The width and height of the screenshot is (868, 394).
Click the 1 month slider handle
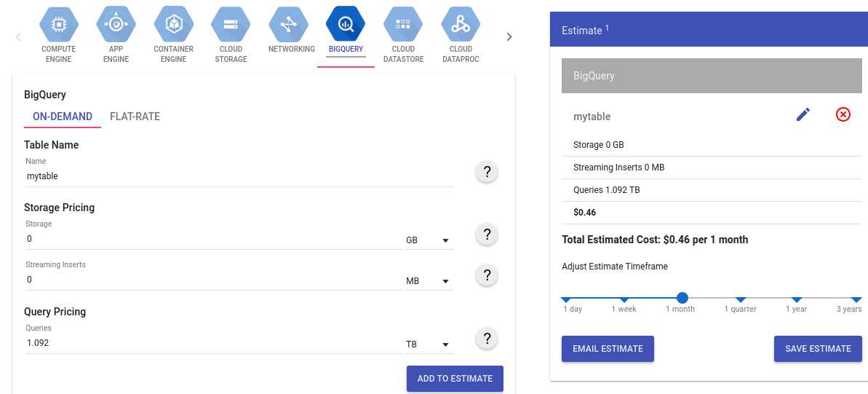click(682, 298)
